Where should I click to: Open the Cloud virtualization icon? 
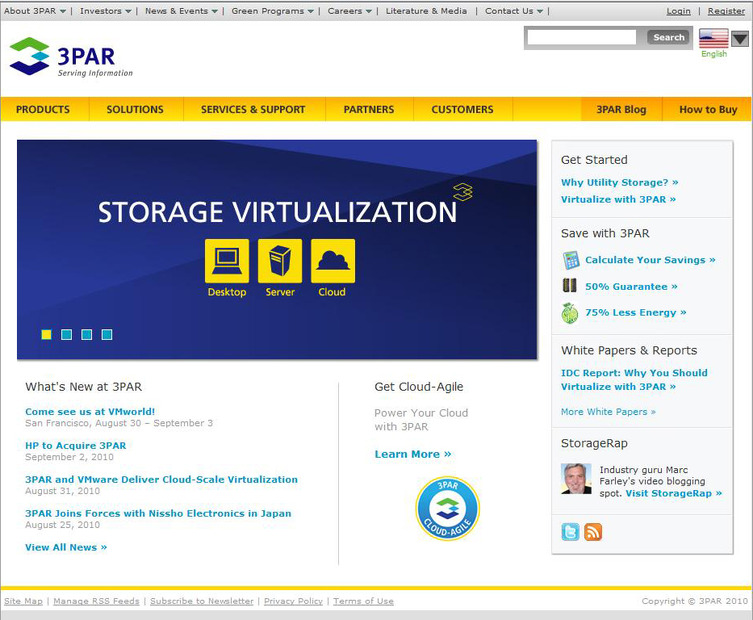(x=333, y=261)
